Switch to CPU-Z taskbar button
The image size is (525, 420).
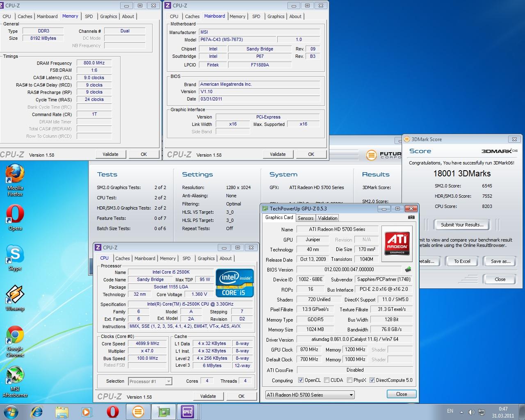pyautogui.click(x=187, y=412)
